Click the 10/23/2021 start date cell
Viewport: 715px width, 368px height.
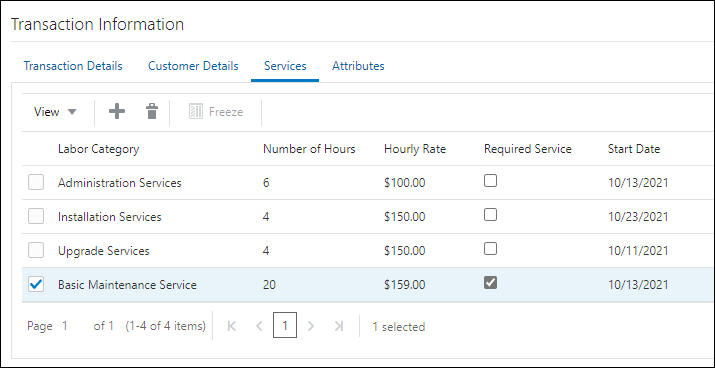638,217
